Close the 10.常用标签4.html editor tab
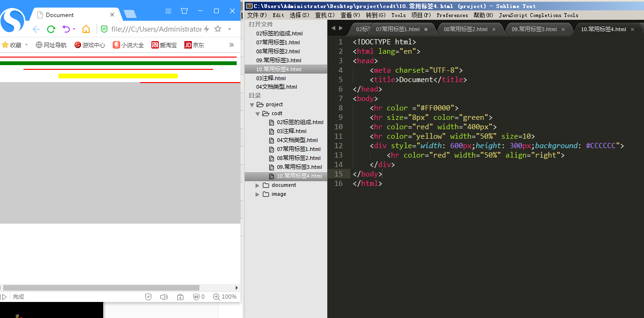The image size is (644, 318). click(x=632, y=29)
